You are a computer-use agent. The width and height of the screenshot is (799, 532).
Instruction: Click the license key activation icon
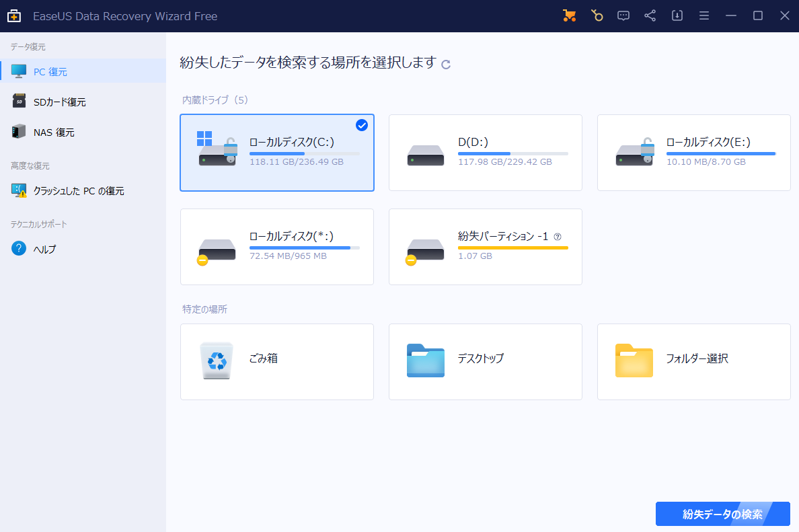tap(597, 15)
